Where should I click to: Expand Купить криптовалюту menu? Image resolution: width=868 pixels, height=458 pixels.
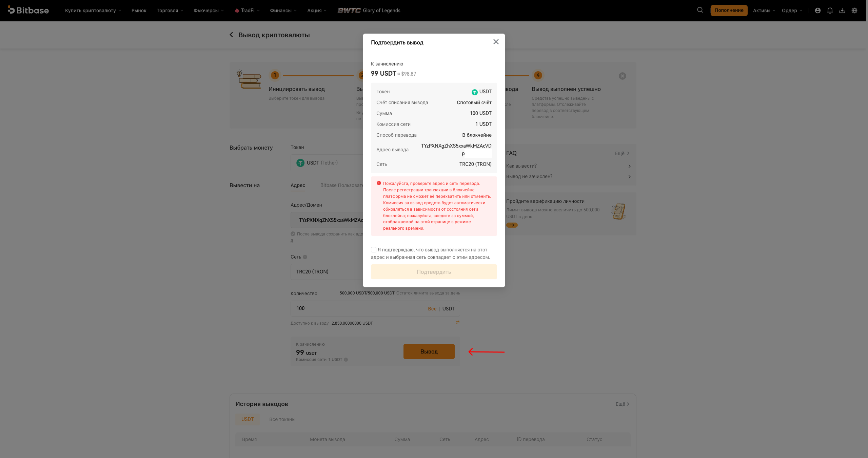[93, 11]
